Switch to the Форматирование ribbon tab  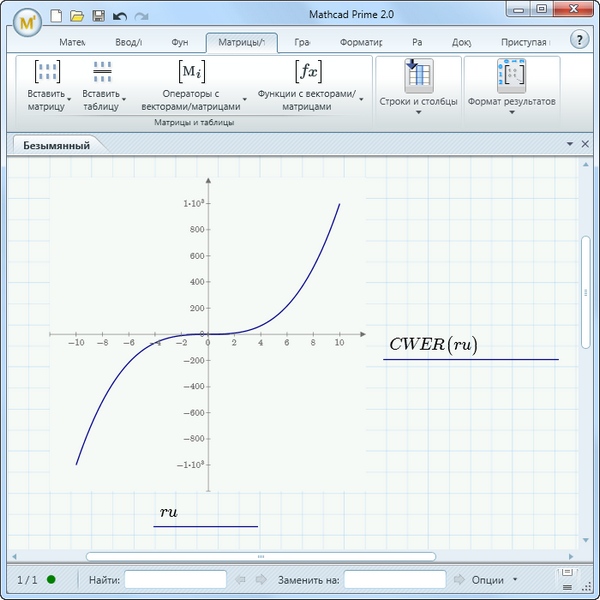click(361, 43)
